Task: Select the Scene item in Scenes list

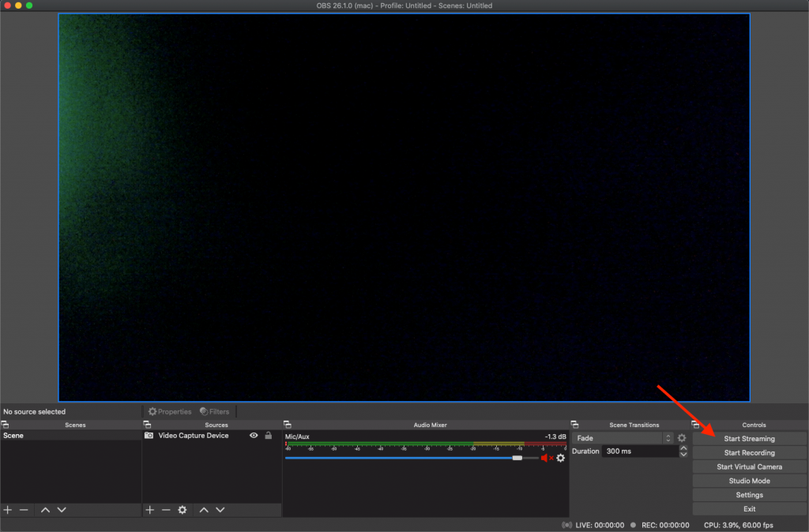Action: pos(15,436)
